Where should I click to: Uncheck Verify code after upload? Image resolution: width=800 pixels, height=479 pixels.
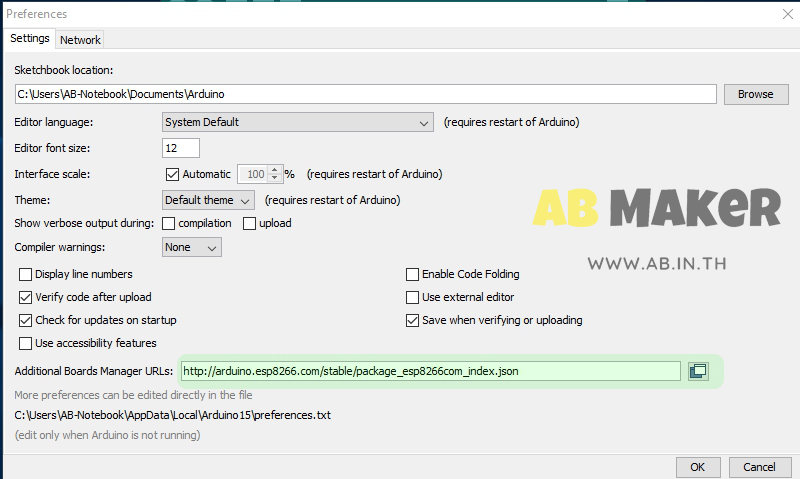(x=25, y=297)
